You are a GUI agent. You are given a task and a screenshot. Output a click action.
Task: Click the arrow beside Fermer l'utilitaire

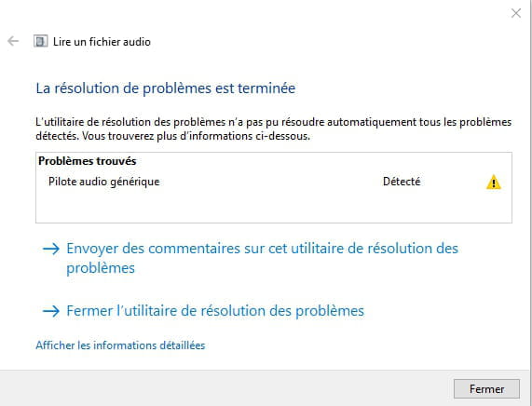pyautogui.click(x=51, y=311)
